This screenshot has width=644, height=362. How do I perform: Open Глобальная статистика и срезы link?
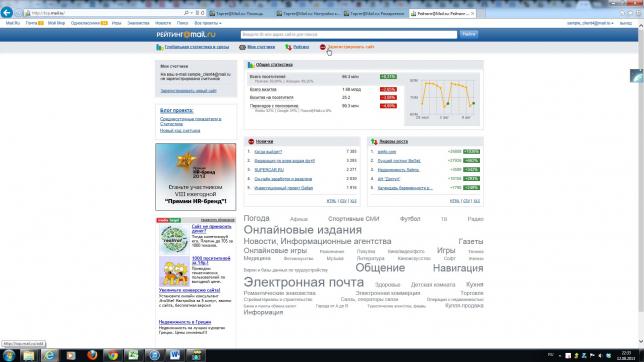[197, 47]
